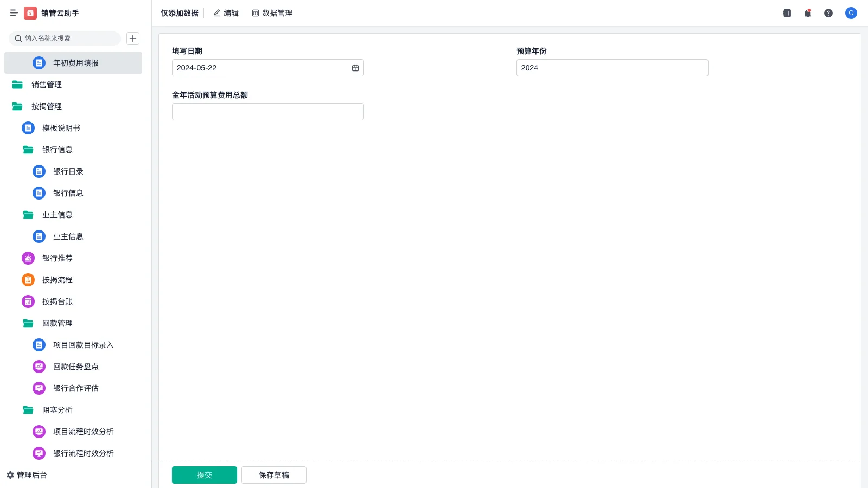Click the 全年活动预算费用总额 input field
This screenshot has height=488, width=868.
pos(267,112)
